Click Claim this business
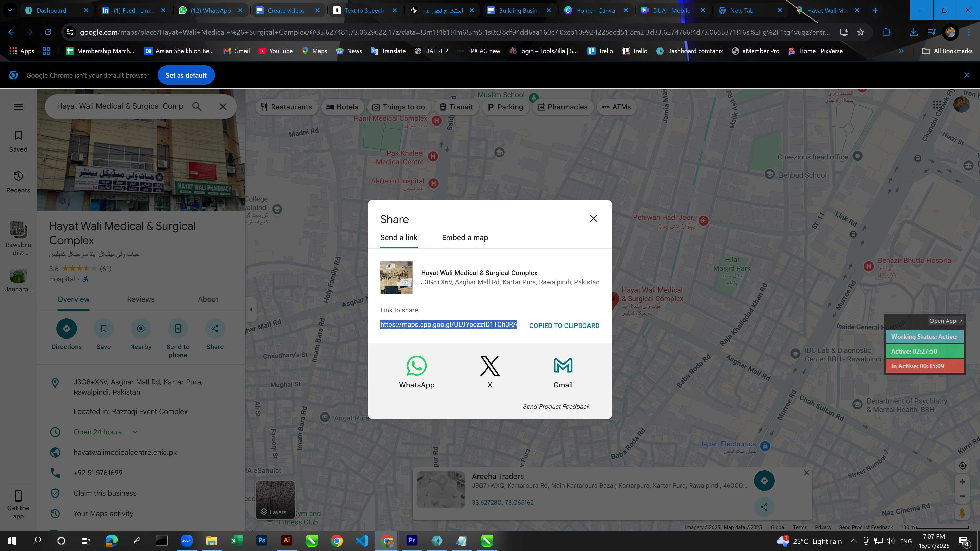The height and width of the screenshot is (551, 980). coord(105,493)
